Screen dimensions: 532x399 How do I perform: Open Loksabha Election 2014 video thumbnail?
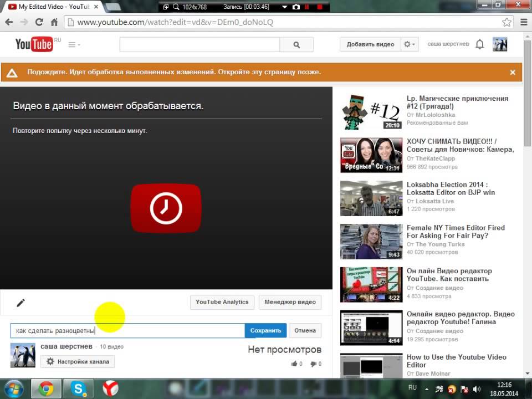pyautogui.click(x=371, y=198)
